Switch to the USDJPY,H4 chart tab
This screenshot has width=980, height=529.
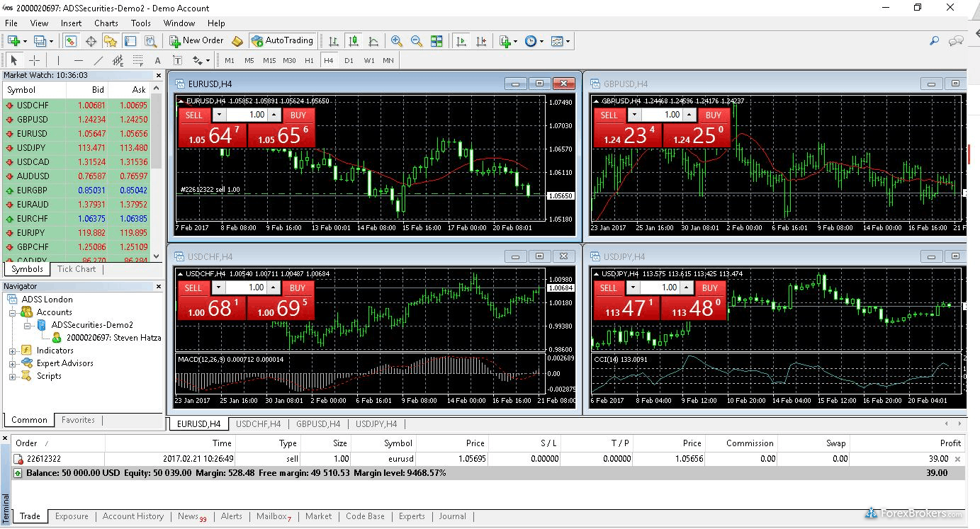(376, 424)
